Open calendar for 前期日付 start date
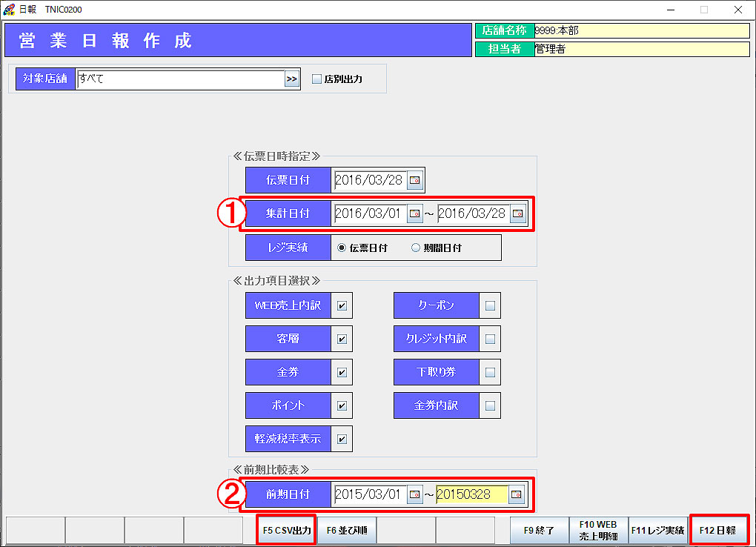The width and height of the screenshot is (756, 547). [x=414, y=494]
